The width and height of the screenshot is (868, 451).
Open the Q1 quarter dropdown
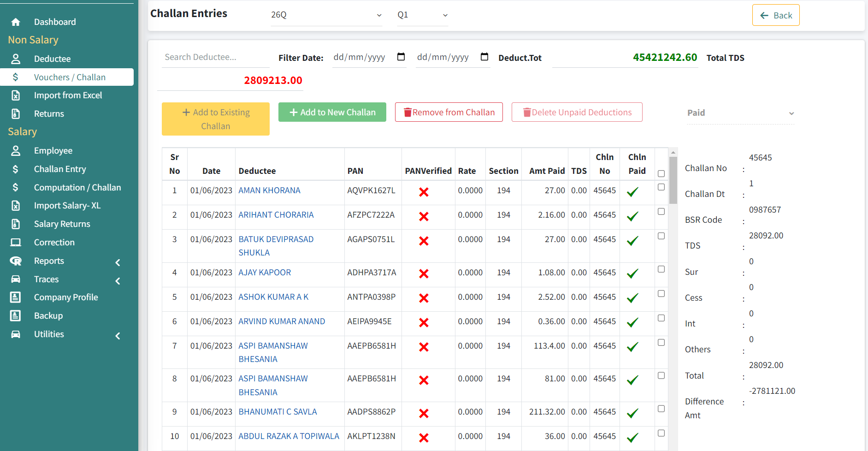pos(422,14)
